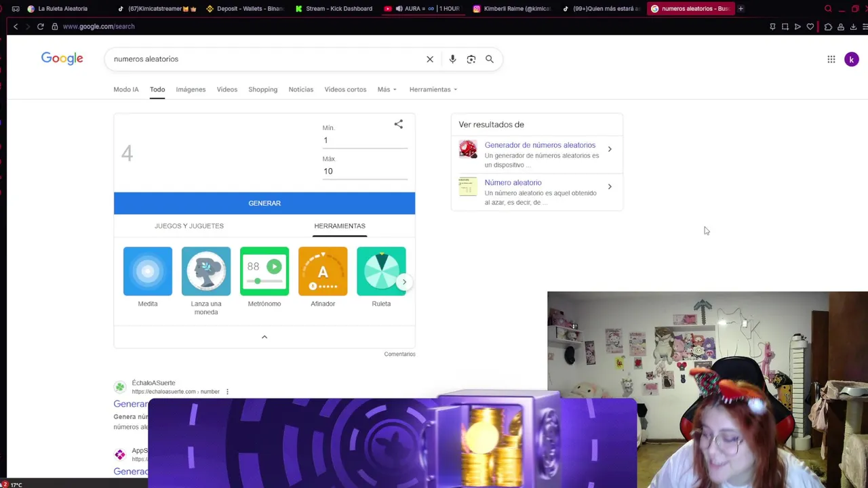Open a new tab with the plus button
Screen dimensions: 868x488
(x=741, y=9)
